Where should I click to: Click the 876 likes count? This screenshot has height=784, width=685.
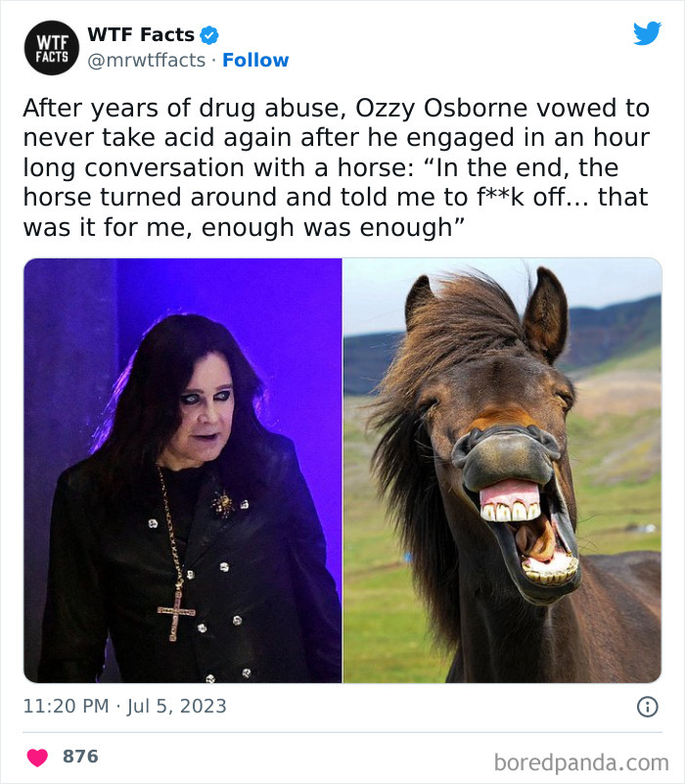tap(80, 757)
